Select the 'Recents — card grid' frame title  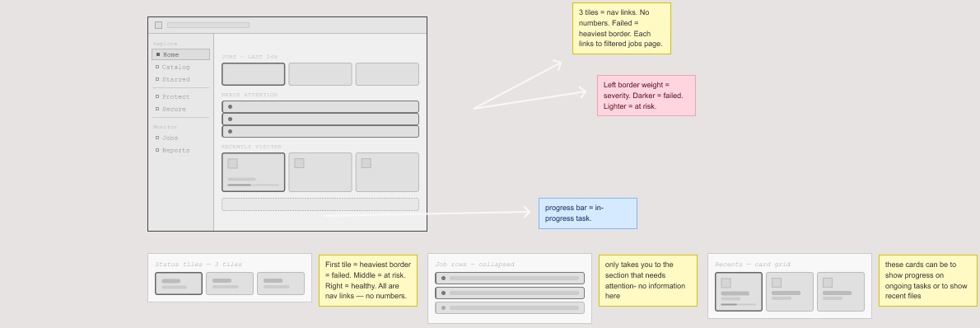click(753, 265)
